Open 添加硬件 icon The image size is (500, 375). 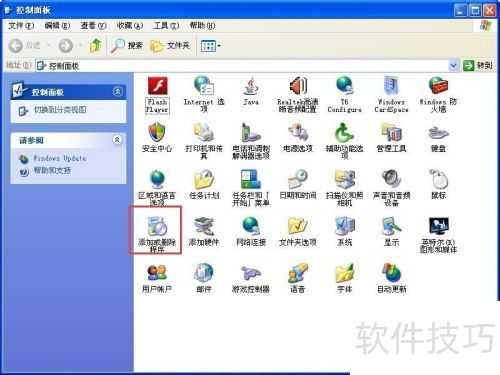click(x=204, y=226)
